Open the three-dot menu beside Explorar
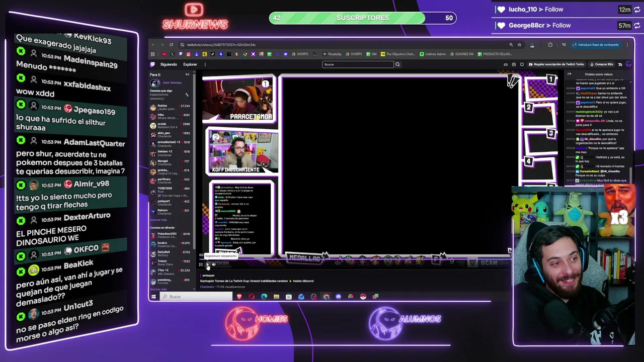The width and height of the screenshot is (644, 362). click(205, 64)
